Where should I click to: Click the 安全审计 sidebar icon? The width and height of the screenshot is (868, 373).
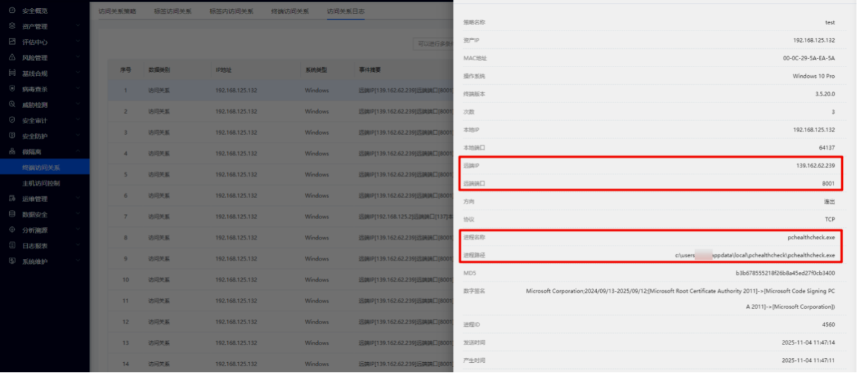(x=12, y=120)
